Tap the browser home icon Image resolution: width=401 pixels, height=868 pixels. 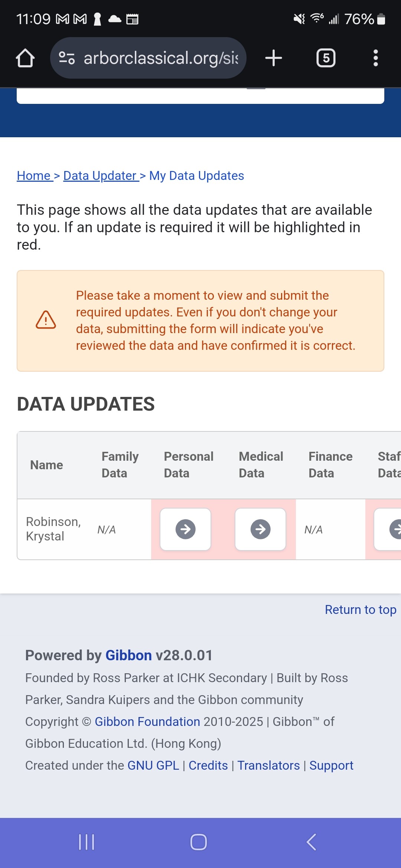tap(25, 58)
